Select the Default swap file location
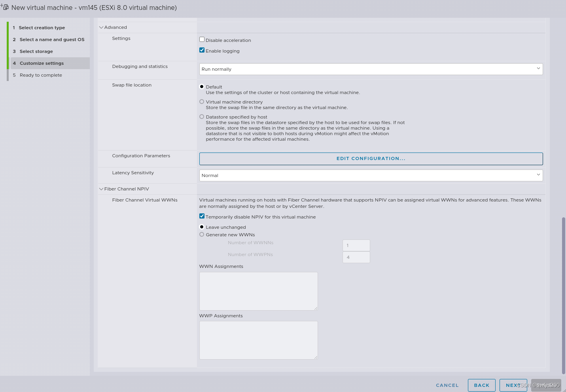Viewport: 566px width, 392px height. point(202,87)
